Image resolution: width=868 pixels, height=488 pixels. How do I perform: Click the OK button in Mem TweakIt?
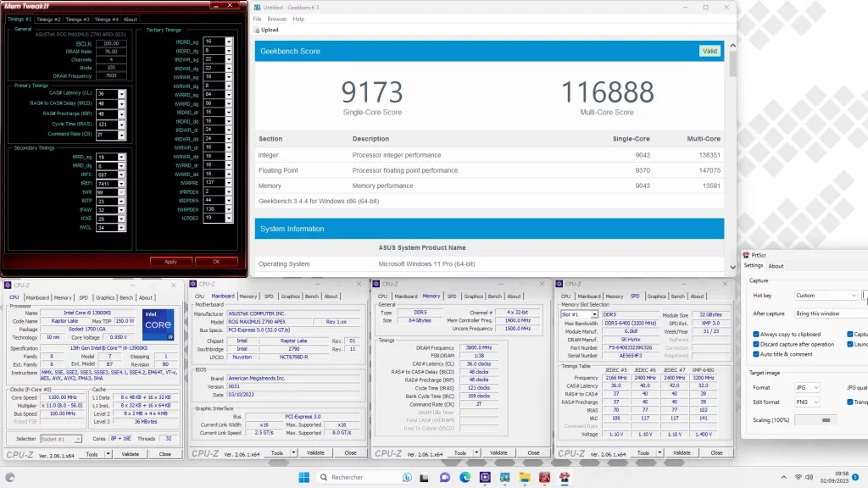[216, 262]
